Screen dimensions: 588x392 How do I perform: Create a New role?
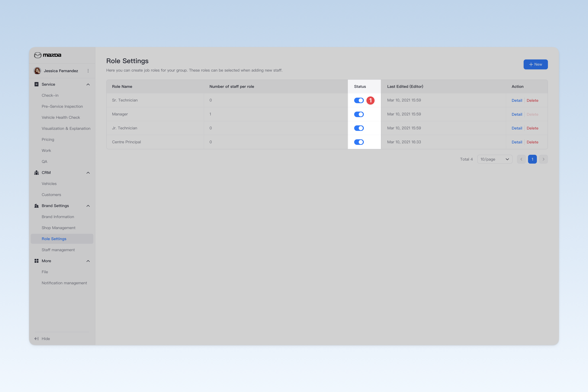click(x=535, y=64)
